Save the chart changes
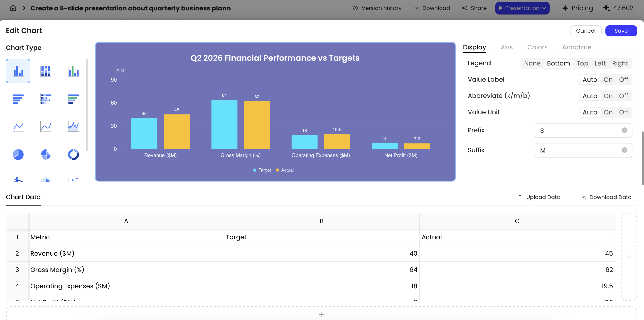This screenshot has width=644, height=320. [x=621, y=31]
